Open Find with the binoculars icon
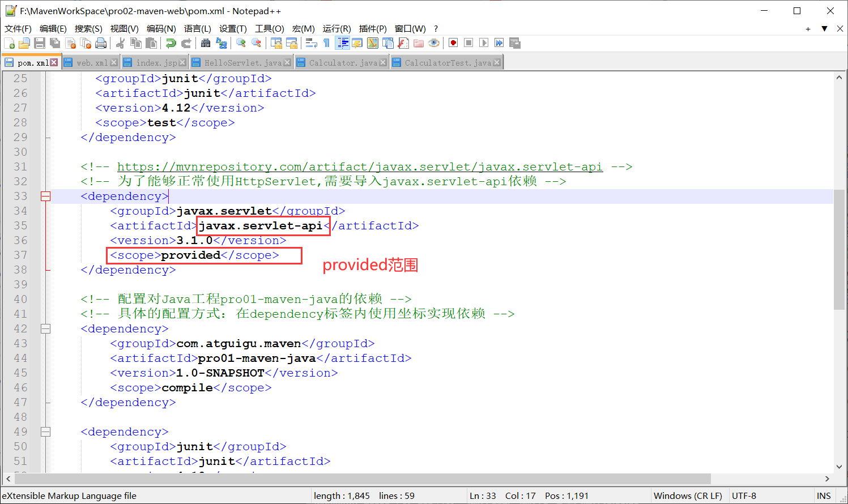The image size is (848, 504). 206,43
